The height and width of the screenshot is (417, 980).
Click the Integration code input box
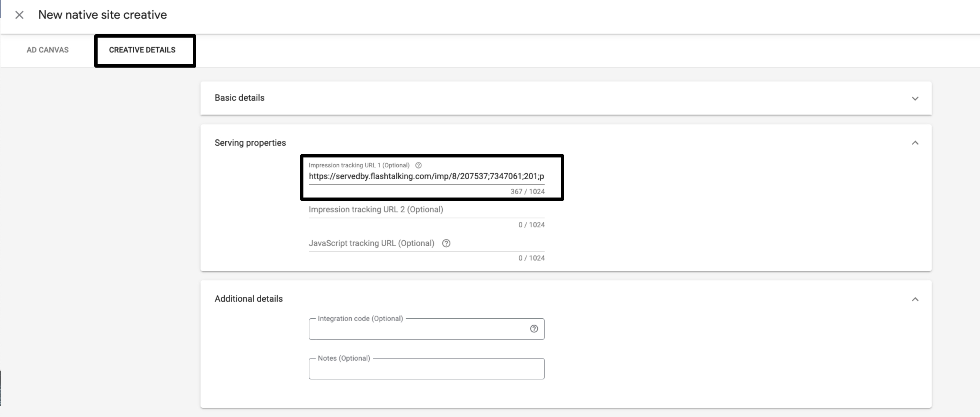click(426, 329)
